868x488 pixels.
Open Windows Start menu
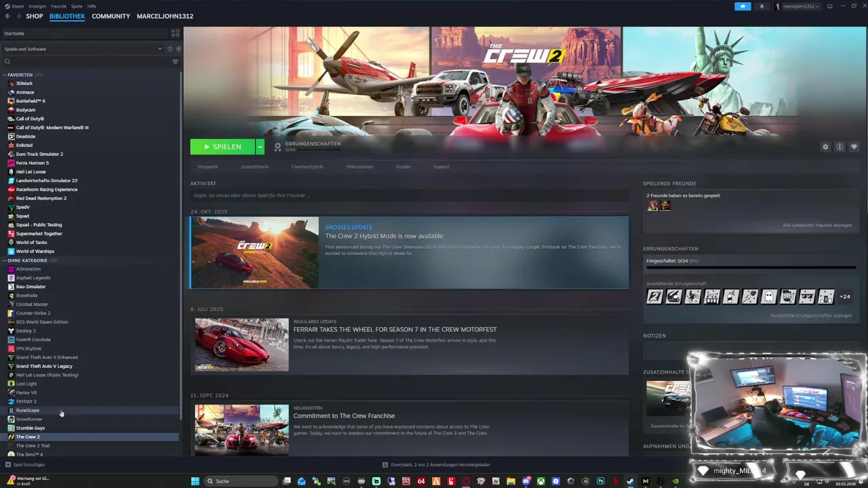coord(195,481)
